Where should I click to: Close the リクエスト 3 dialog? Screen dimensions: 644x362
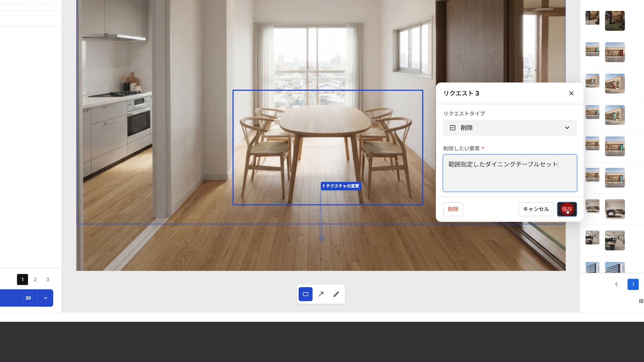(x=571, y=93)
